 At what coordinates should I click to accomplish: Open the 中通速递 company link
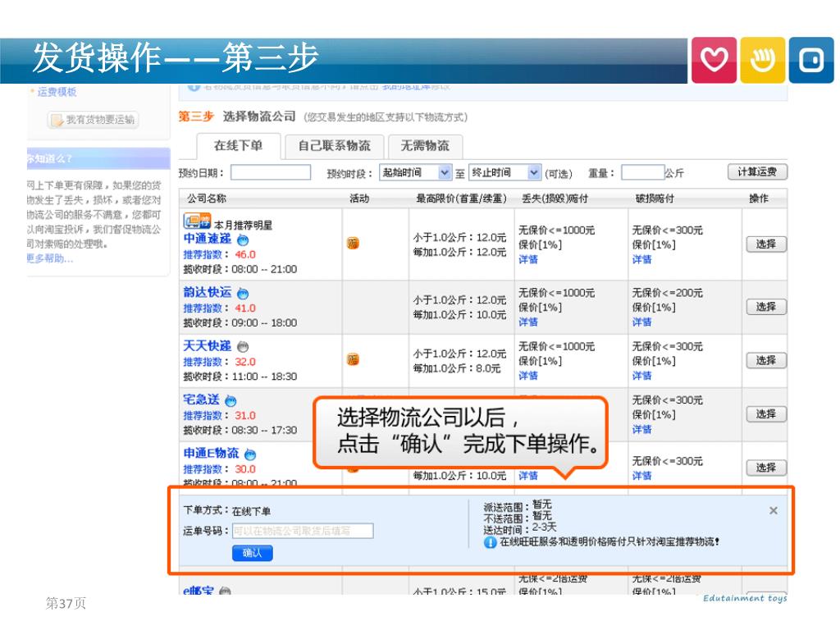(x=208, y=239)
